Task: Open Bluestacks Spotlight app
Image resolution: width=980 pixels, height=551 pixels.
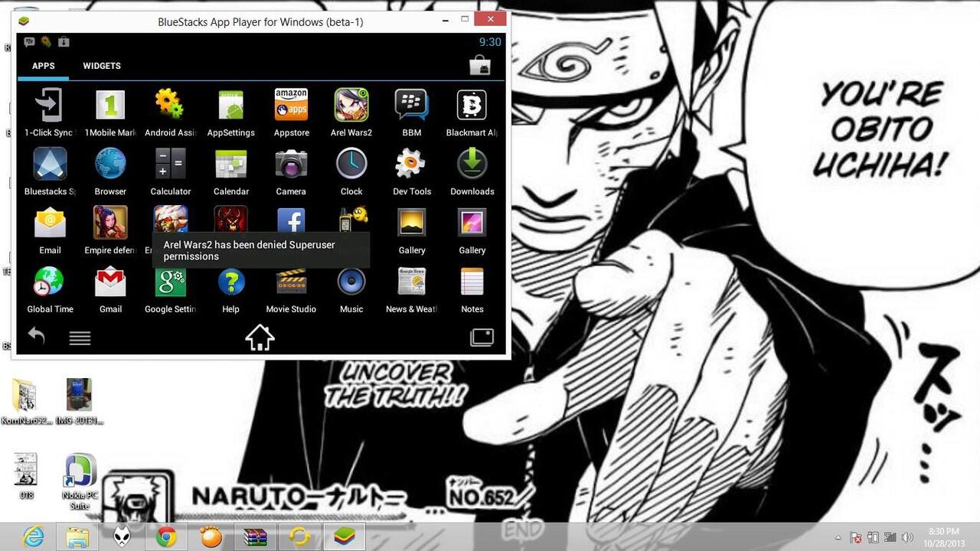Action: (50, 164)
